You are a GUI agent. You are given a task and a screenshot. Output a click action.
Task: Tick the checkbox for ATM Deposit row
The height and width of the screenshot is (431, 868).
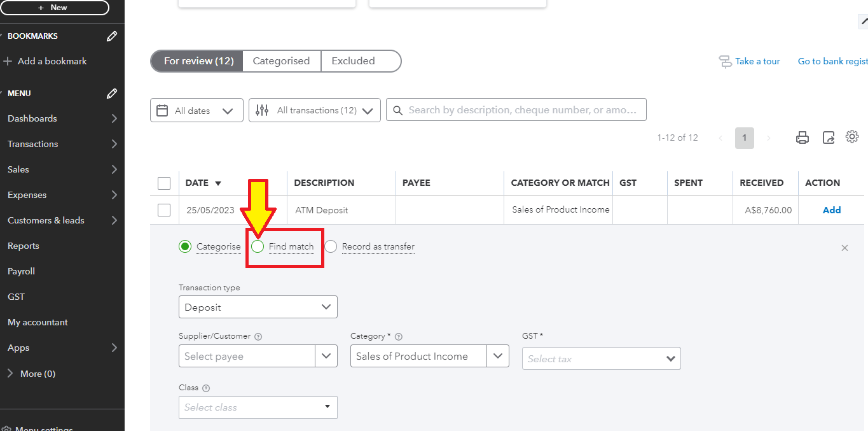pos(164,210)
